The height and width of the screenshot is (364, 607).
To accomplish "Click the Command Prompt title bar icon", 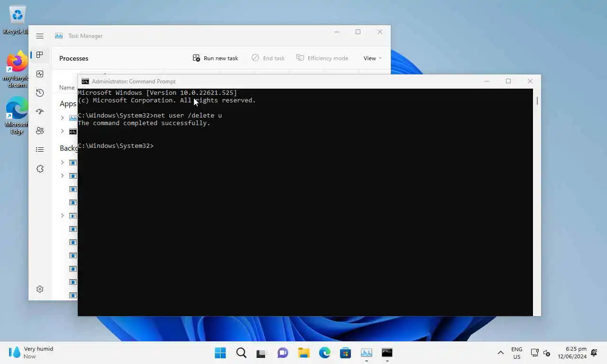I will click(x=85, y=82).
